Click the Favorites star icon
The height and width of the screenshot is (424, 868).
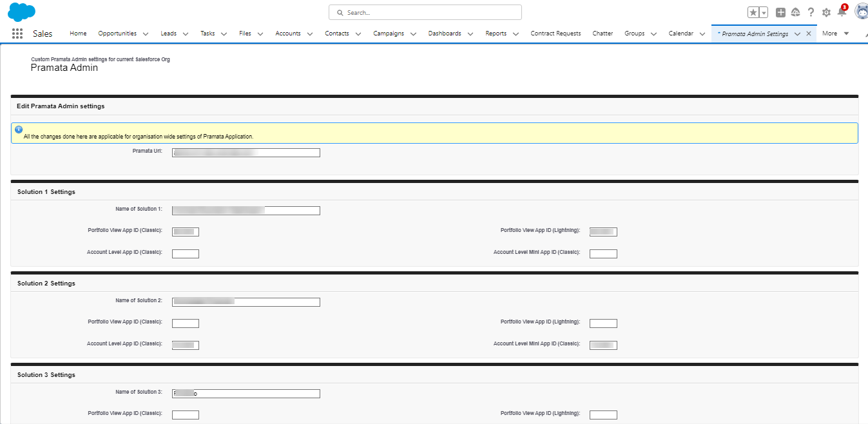[753, 12]
